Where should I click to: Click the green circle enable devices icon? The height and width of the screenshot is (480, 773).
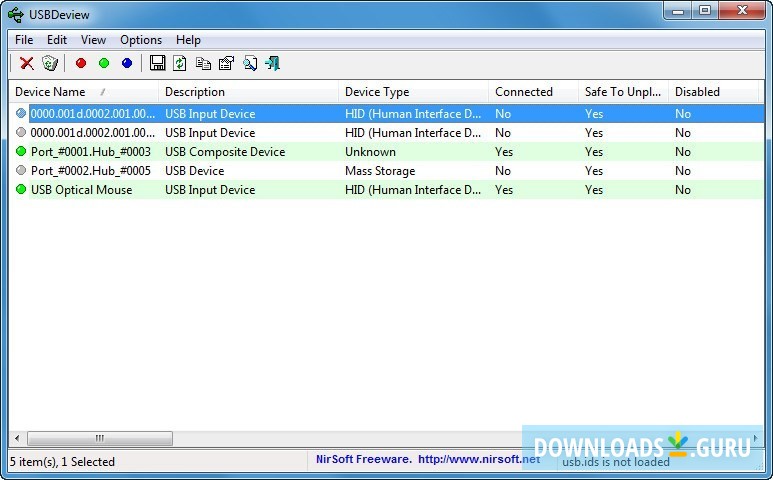(104, 63)
